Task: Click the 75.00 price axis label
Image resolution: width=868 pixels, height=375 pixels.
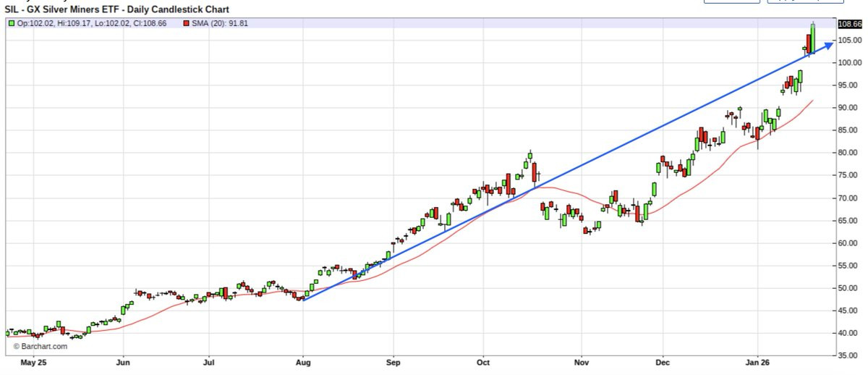Action: click(847, 175)
